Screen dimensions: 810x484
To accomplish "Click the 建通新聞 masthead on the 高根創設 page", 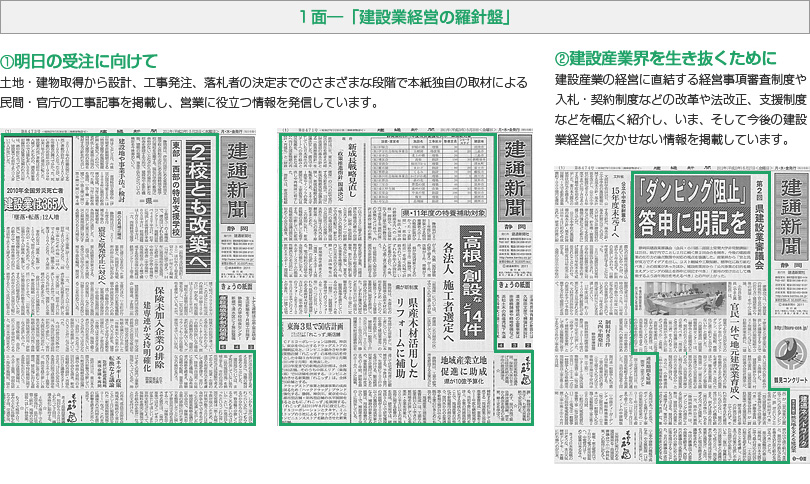I will pos(515,179).
